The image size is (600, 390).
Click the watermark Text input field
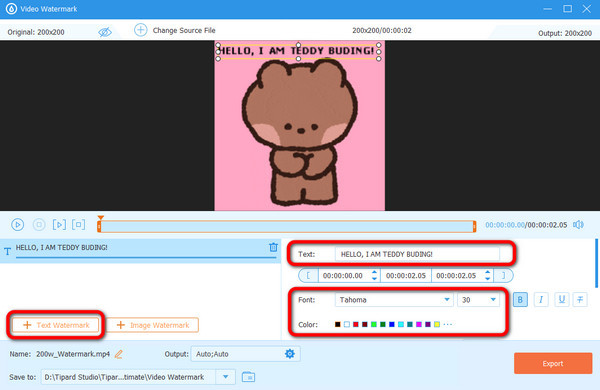click(x=417, y=254)
